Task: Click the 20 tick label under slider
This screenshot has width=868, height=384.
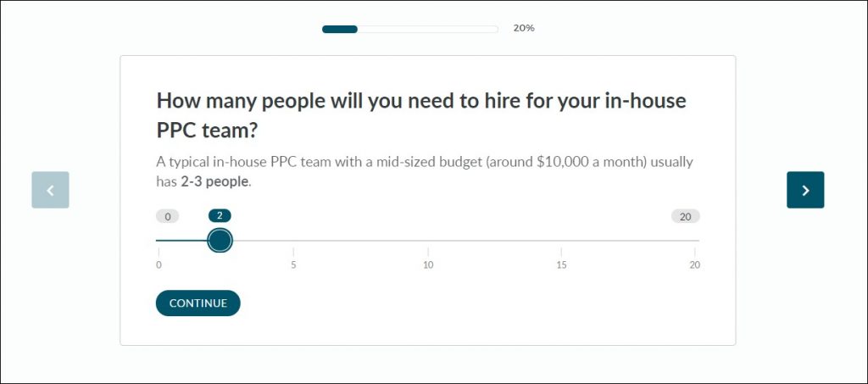Action: tap(694, 265)
